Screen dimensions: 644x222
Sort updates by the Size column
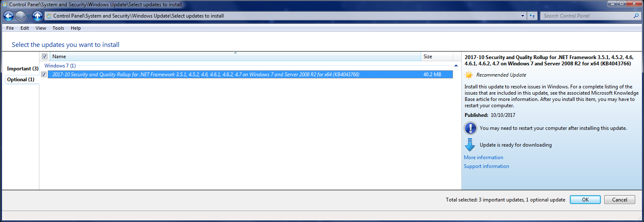(436, 57)
